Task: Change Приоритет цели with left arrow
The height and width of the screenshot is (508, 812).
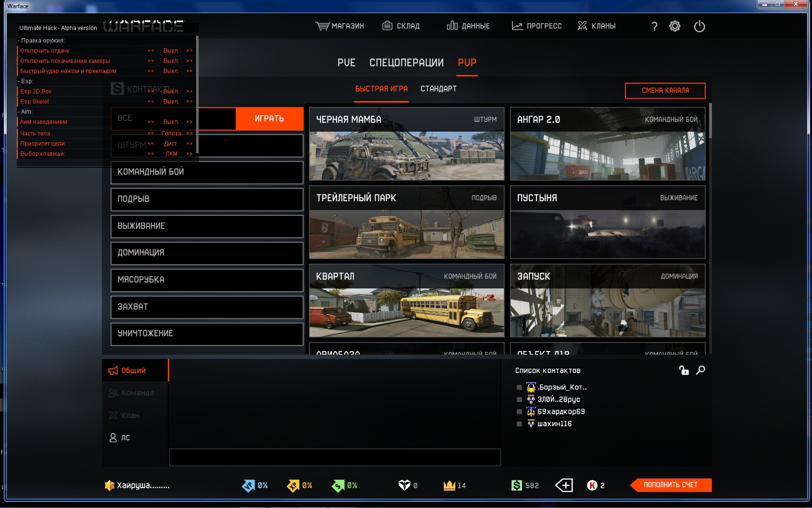Action: coord(151,144)
